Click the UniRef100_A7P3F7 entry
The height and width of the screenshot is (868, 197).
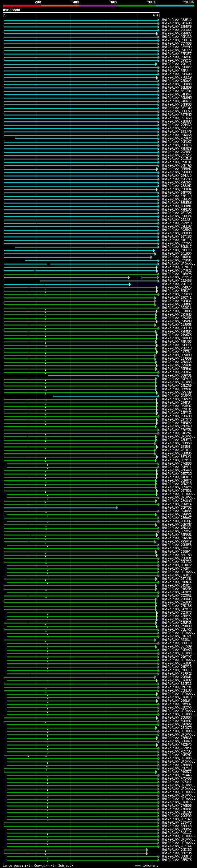[x=177, y=54]
